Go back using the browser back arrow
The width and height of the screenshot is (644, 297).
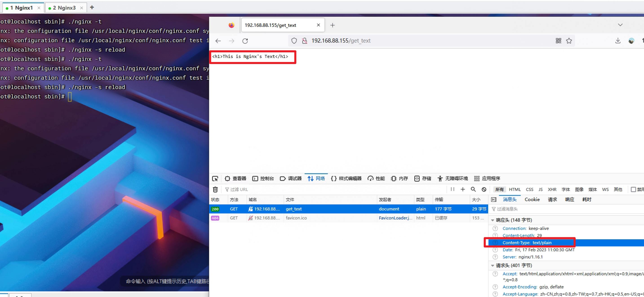pyautogui.click(x=218, y=41)
